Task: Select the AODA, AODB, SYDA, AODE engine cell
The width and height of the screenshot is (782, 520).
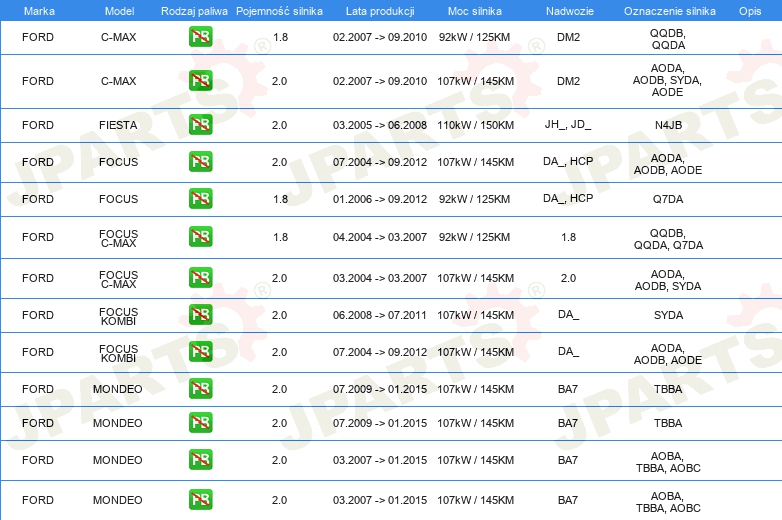Action: [667, 80]
